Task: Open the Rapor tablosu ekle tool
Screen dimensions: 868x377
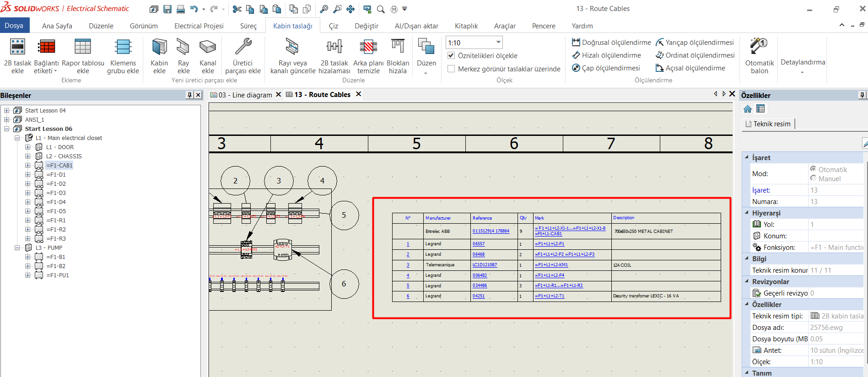Action: pos(83,47)
